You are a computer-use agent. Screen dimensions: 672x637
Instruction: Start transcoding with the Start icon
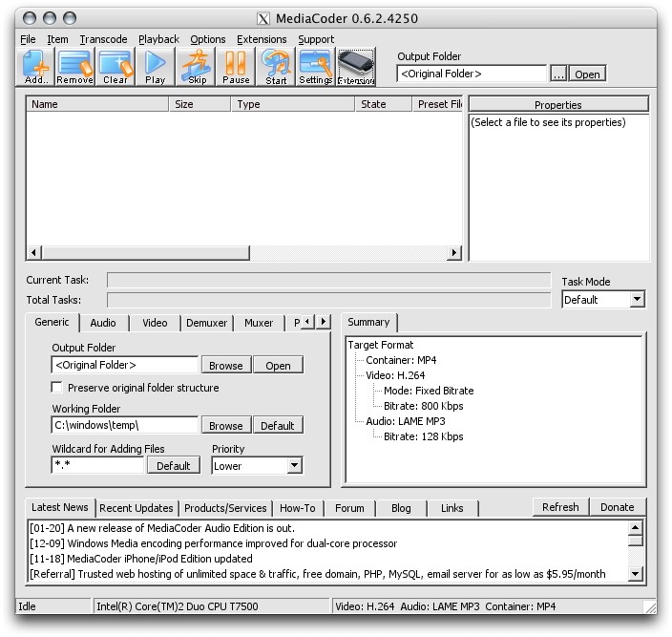(x=276, y=67)
